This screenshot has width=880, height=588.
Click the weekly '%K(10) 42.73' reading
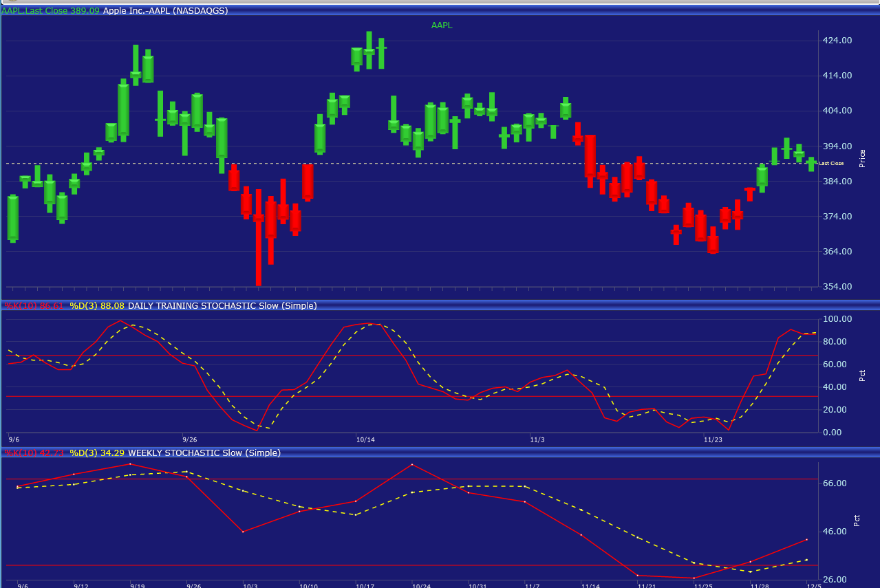pos(34,453)
